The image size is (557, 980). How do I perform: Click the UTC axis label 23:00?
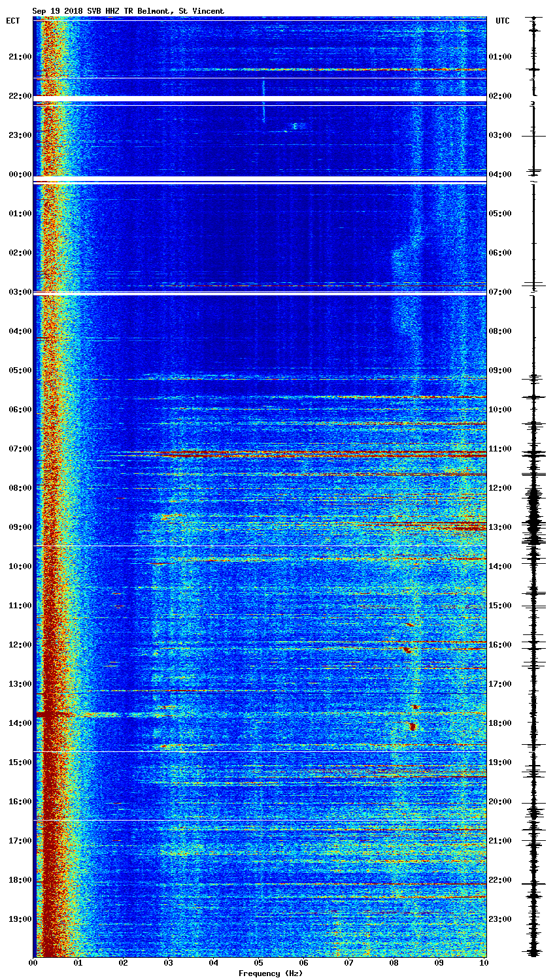tap(499, 919)
